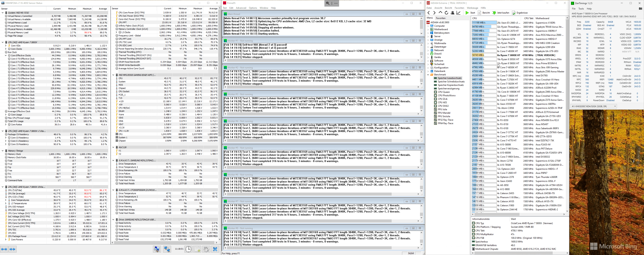644x255 pixels.
Task: Open ZenTimings memory module A1 dropdown
Action: [593, 106]
